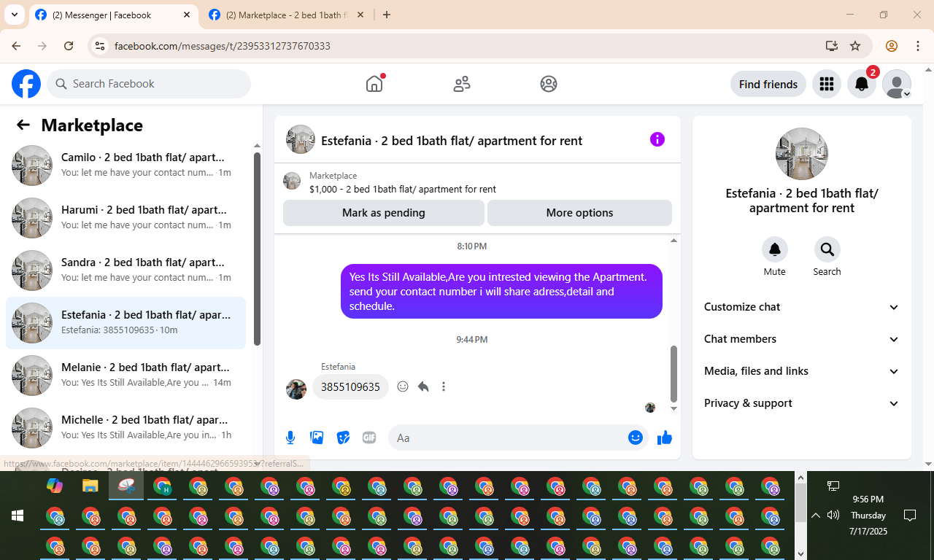The image size is (934, 560).
Task: Click the browser address bar URL
Action: coord(223,46)
